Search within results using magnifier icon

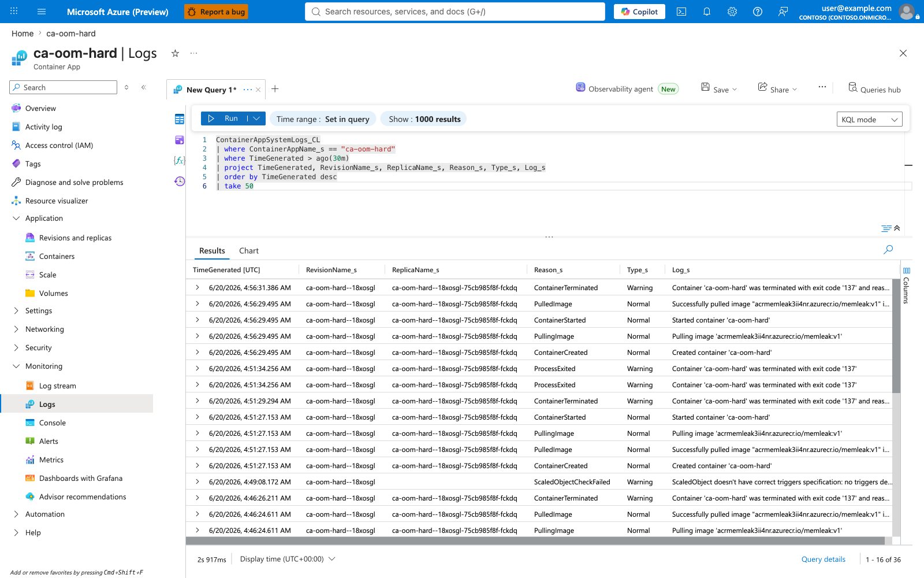click(888, 250)
